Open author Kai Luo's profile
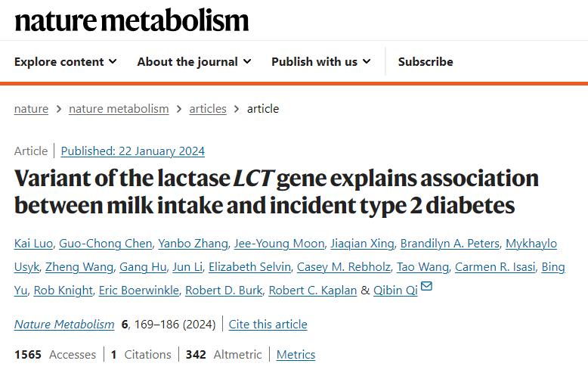This screenshot has width=588, height=373. coord(33,244)
